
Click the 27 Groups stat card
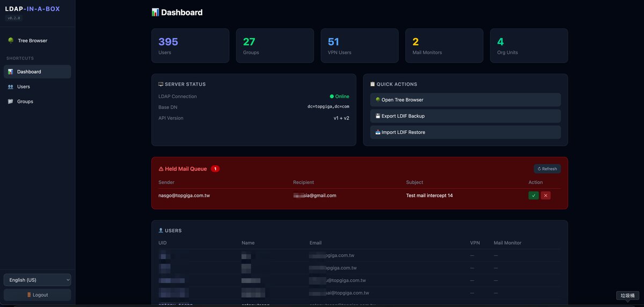[x=275, y=46]
